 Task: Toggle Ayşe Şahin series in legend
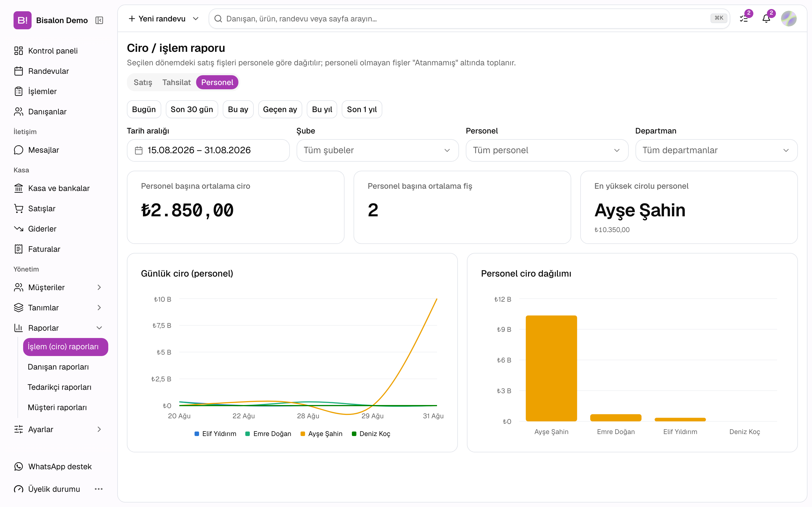(x=321, y=433)
